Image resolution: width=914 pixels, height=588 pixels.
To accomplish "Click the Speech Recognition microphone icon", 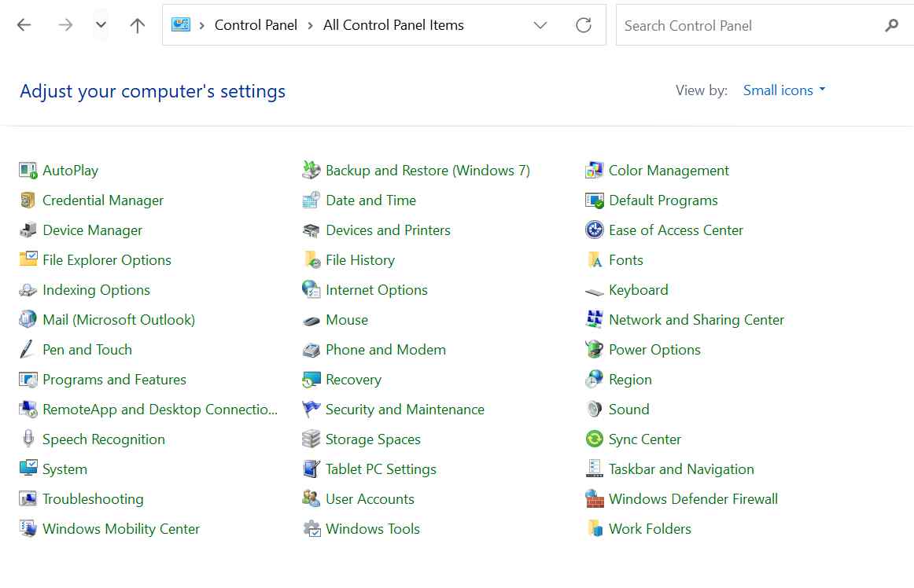I will 28,439.
